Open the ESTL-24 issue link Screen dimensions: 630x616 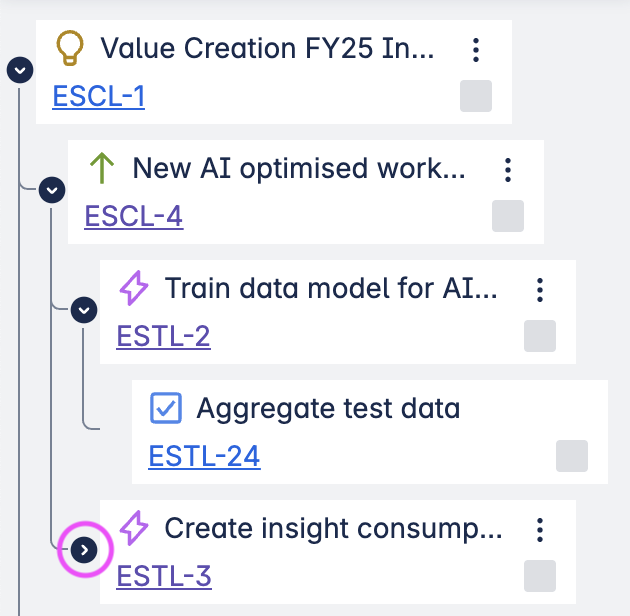pos(204,456)
